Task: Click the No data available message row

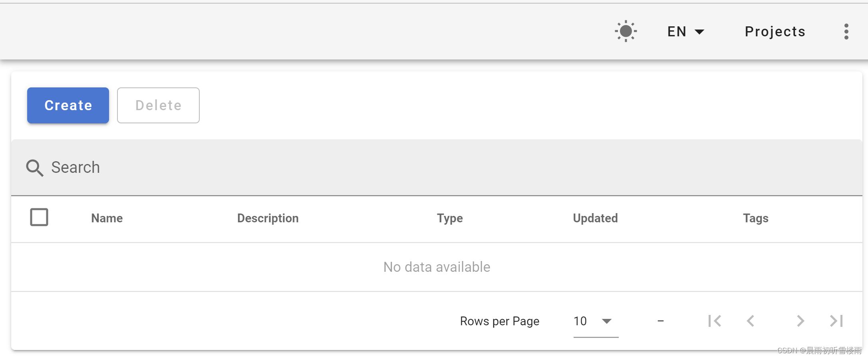Action: (437, 267)
